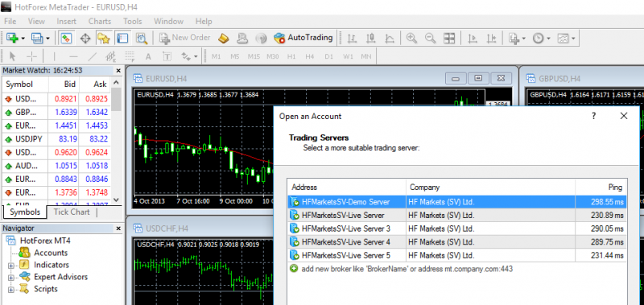644x305 pixels.
Task: Click the Indicators list add icon
Action: pyautogui.click(x=514, y=38)
